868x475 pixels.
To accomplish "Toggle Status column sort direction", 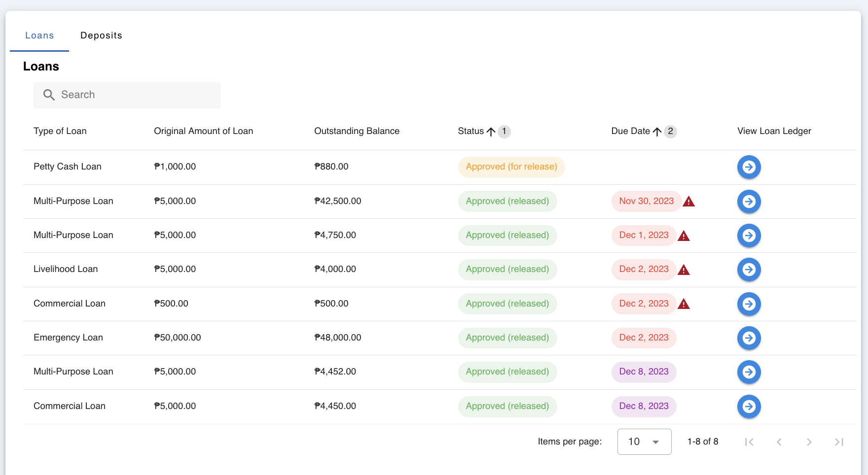I will point(491,131).
